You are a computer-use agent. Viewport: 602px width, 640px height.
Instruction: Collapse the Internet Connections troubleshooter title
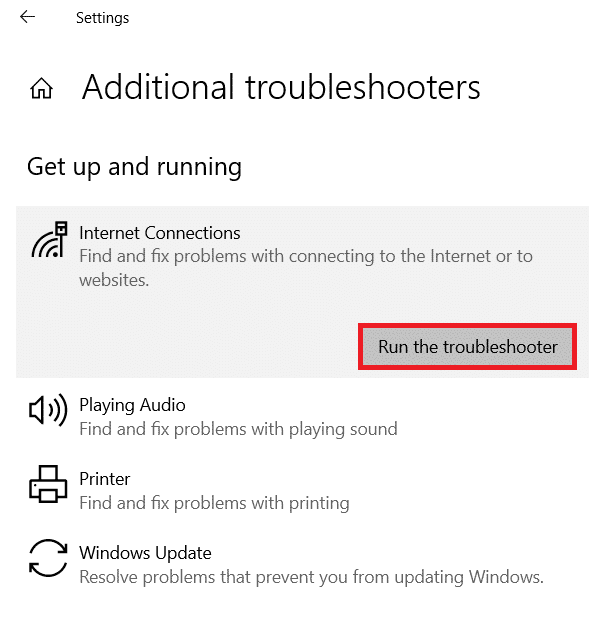(160, 233)
